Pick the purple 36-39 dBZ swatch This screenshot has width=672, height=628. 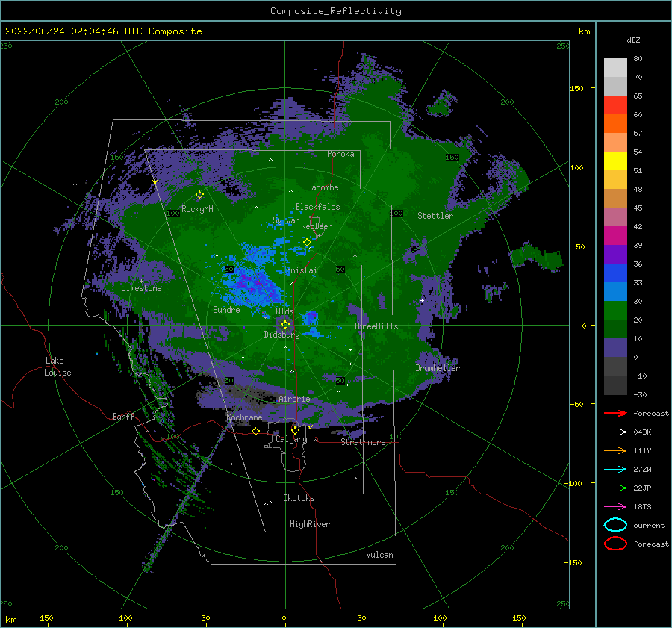615,255
